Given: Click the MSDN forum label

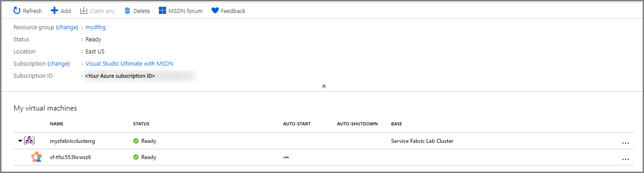Looking at the screenshot, I should point(185,11).
